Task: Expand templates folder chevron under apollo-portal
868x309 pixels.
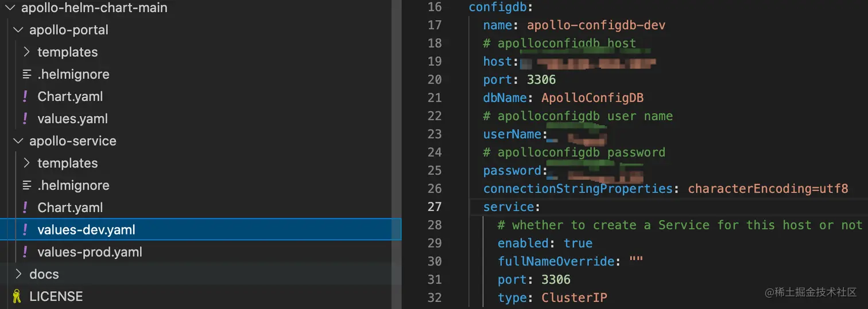Action: (26, 52)
